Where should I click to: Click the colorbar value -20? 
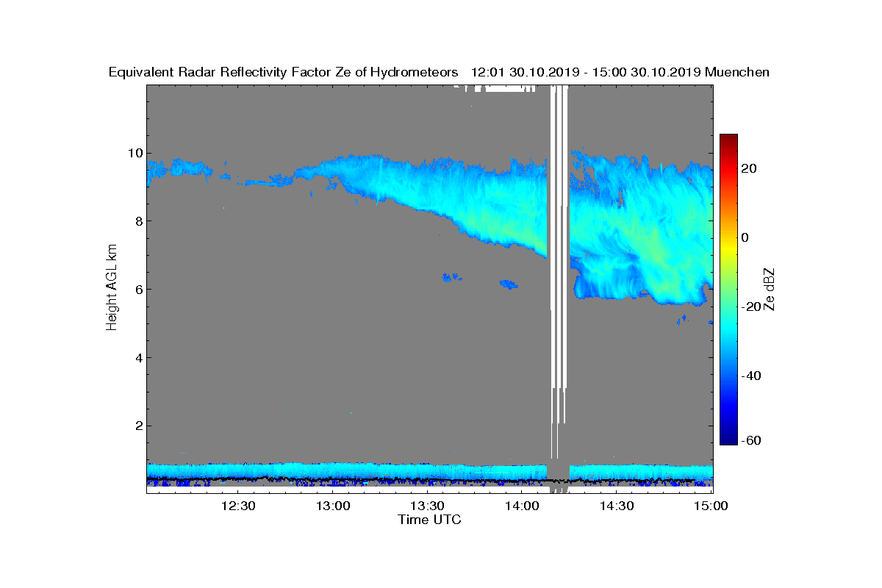pyautogui.click(x=751, y=306)
